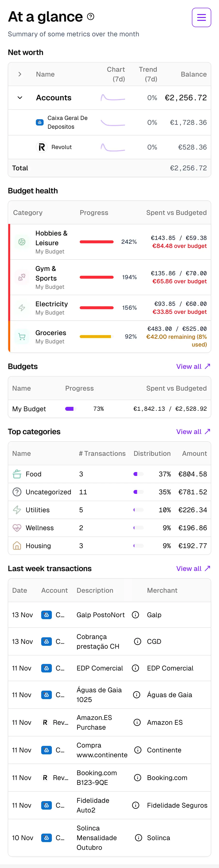Click the Wellness heart icon
Image resolution: width=219 pixels, height=868 pixels.
pyautogui.click(x=17, y=528)
